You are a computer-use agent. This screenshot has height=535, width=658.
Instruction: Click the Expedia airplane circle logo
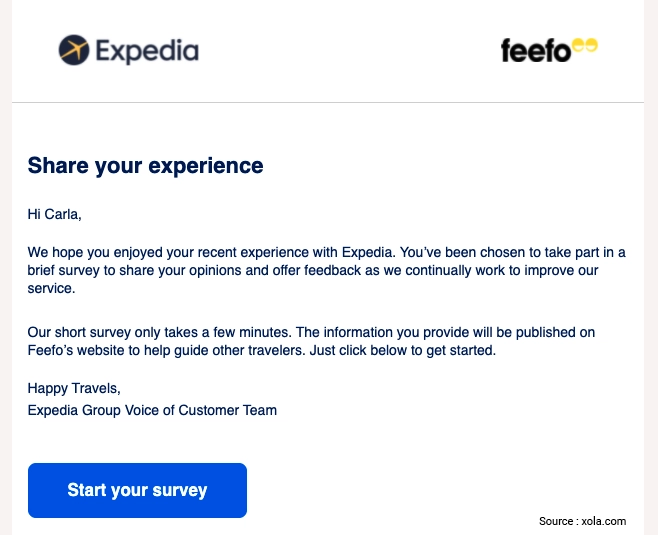tap(74, 50)
